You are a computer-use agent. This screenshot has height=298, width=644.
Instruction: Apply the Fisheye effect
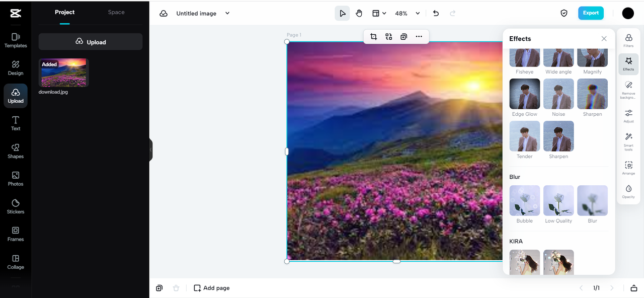pos(524,61)
